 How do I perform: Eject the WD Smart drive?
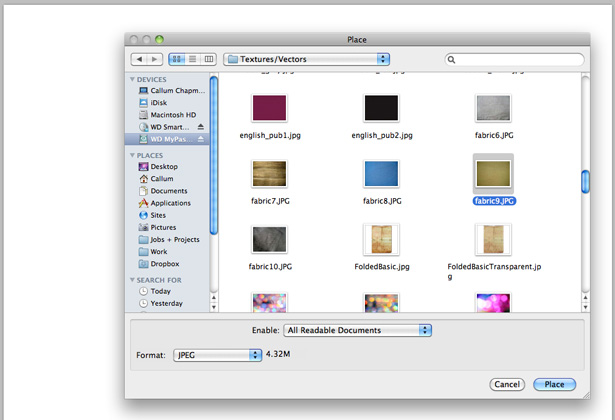click(x=201, y=127)
